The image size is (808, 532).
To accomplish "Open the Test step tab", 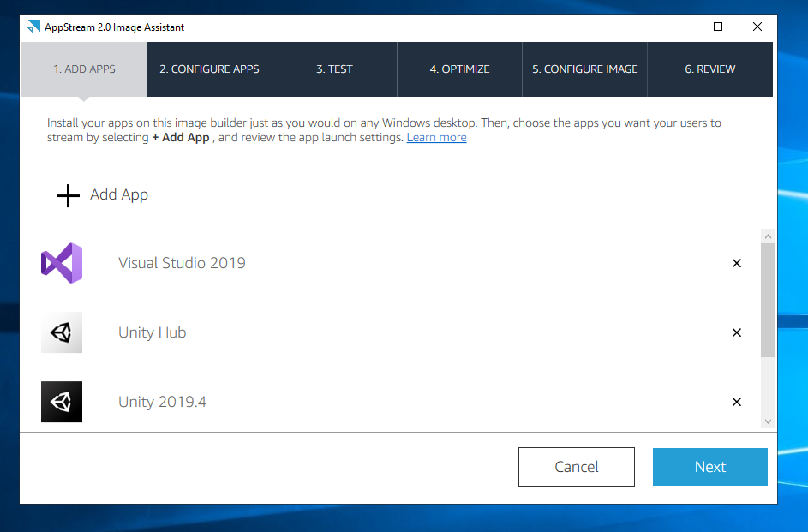I will pyautogui.click(x=334, y=69).
